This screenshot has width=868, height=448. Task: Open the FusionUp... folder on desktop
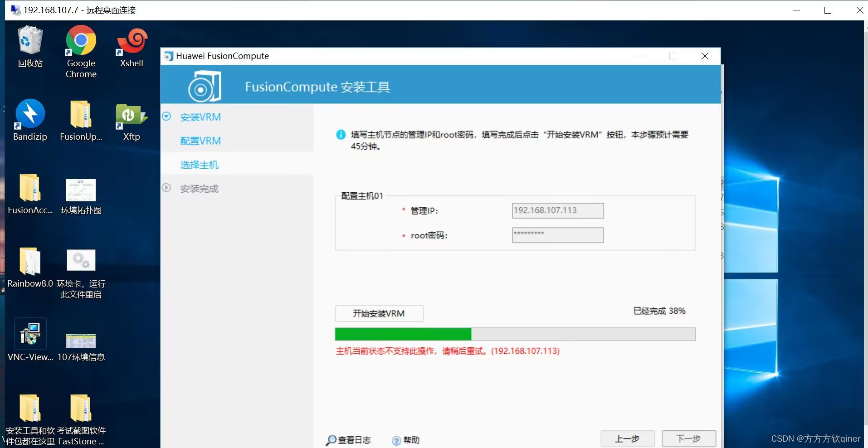click(x=81, y=120)
